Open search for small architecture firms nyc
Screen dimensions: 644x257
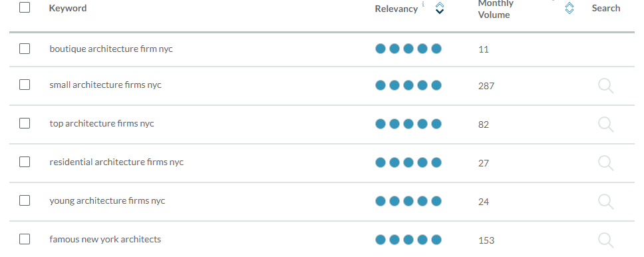tap(606, 87)
